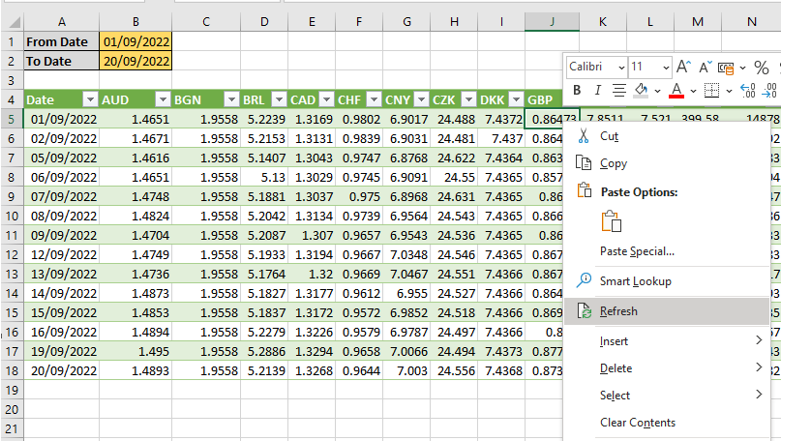Open the CHF column filter dropdown
The width and height of the screenshot is (786, 443).
pos(374,100)
